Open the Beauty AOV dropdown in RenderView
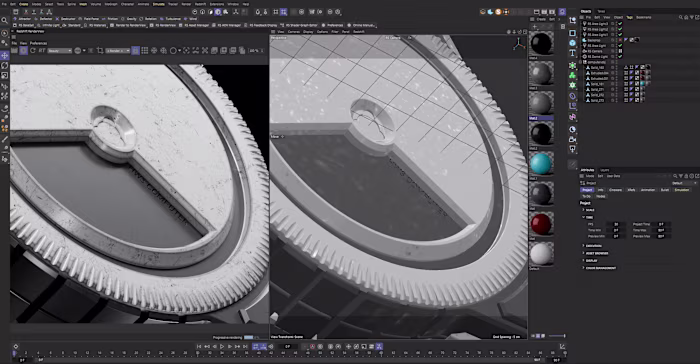 (x=60, y=51)
